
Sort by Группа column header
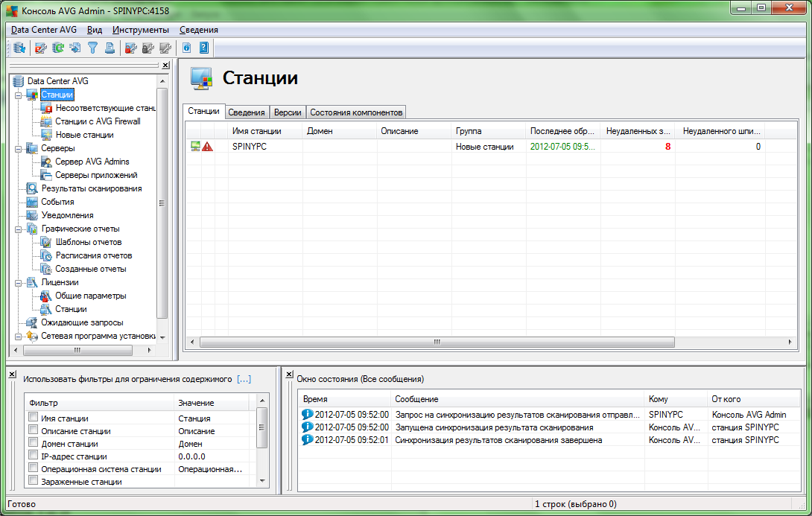489,132
